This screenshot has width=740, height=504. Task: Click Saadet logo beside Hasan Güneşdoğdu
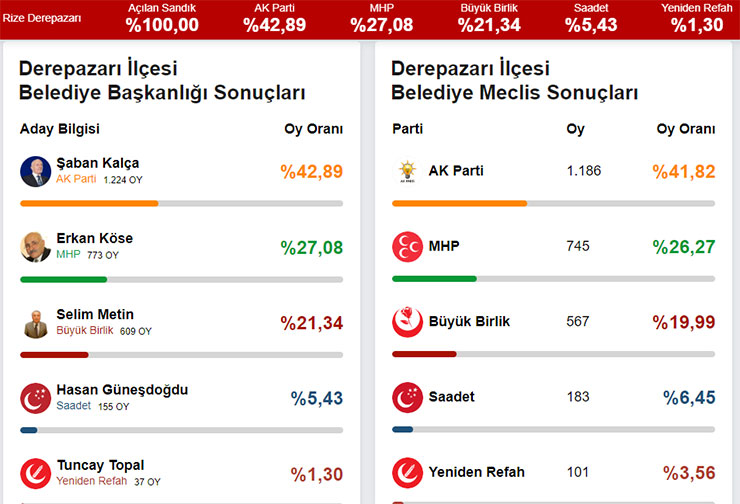point(35,398)
